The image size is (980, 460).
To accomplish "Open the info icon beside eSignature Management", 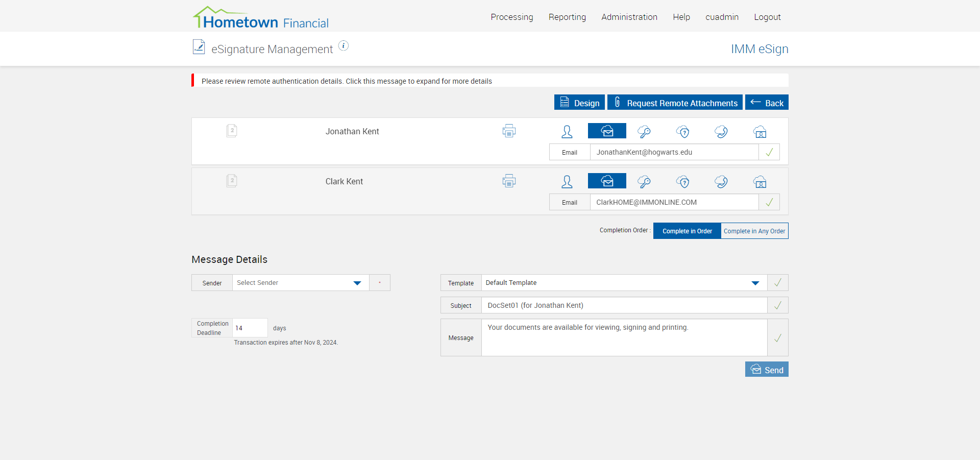I will pos(344,46).
